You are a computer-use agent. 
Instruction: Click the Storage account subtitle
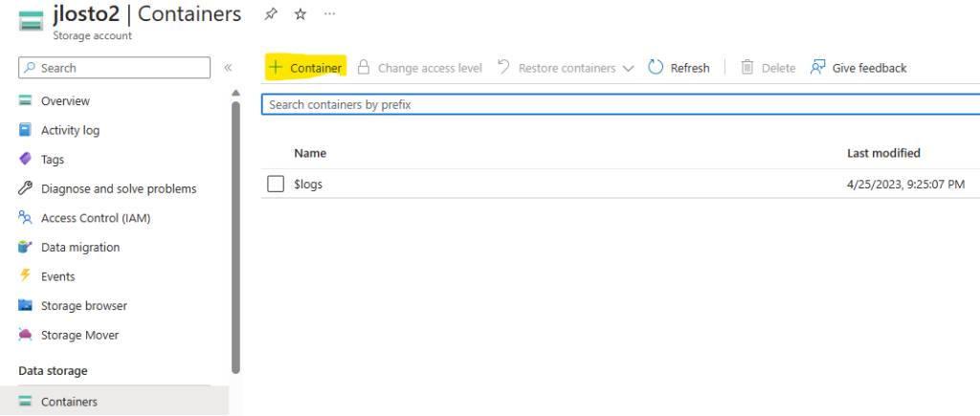93,35
